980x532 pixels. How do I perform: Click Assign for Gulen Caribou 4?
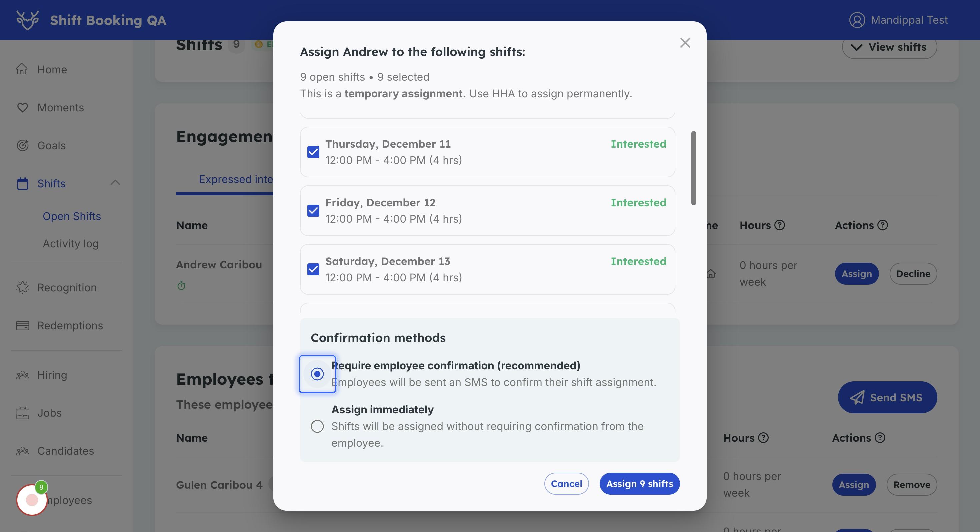click(x=854, y=484)
